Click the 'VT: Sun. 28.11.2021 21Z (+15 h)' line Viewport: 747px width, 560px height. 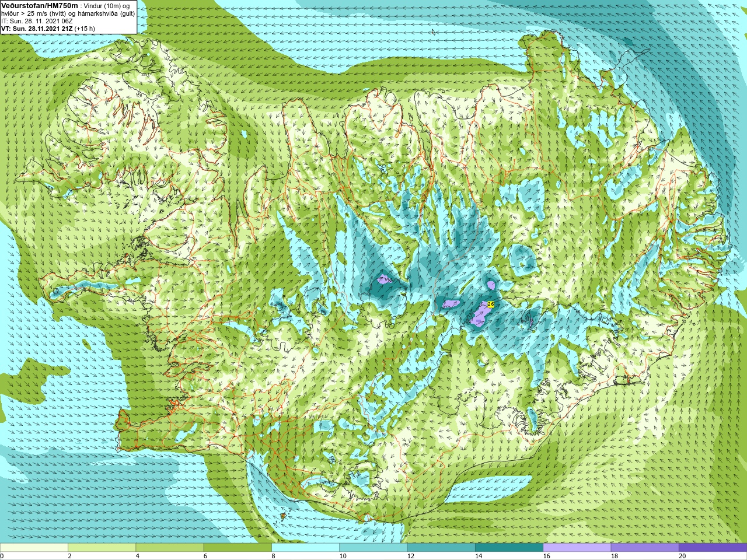(x=48, y=29)
